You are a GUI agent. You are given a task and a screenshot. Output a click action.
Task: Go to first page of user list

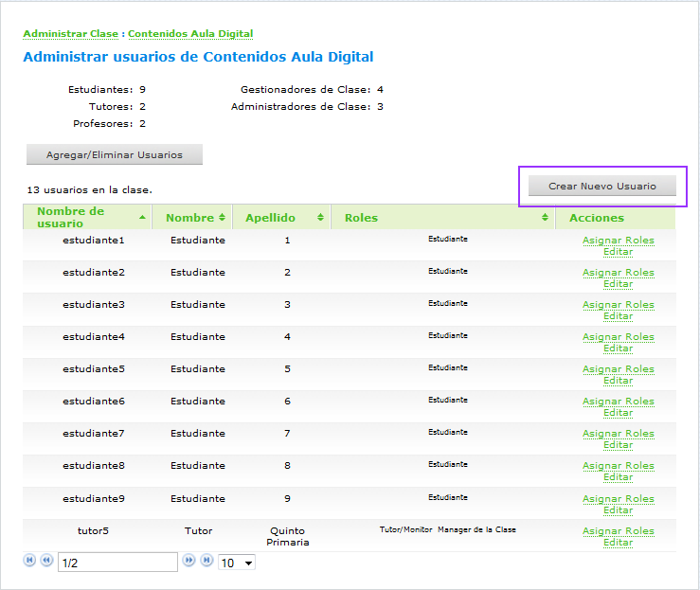click(29, 560)
